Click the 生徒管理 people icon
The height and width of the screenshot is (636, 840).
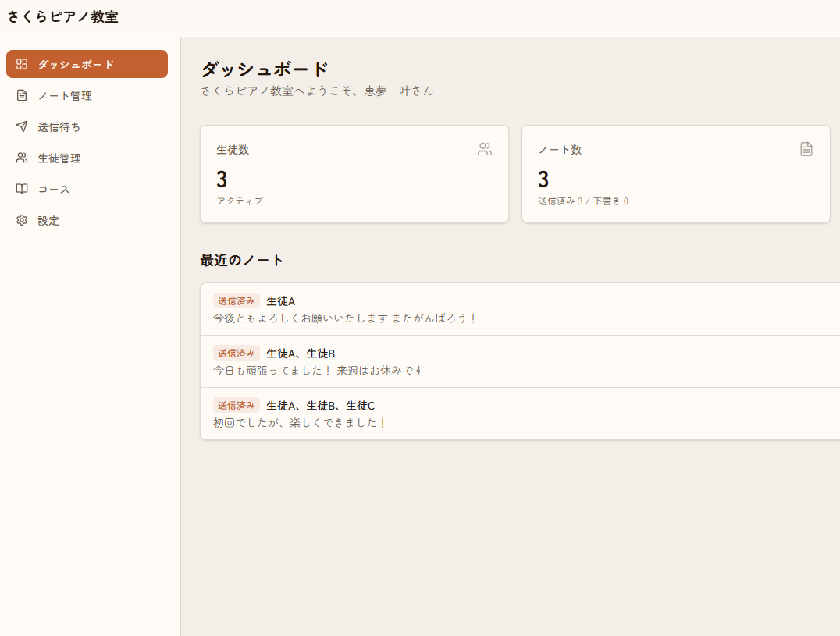click(22, 158)
